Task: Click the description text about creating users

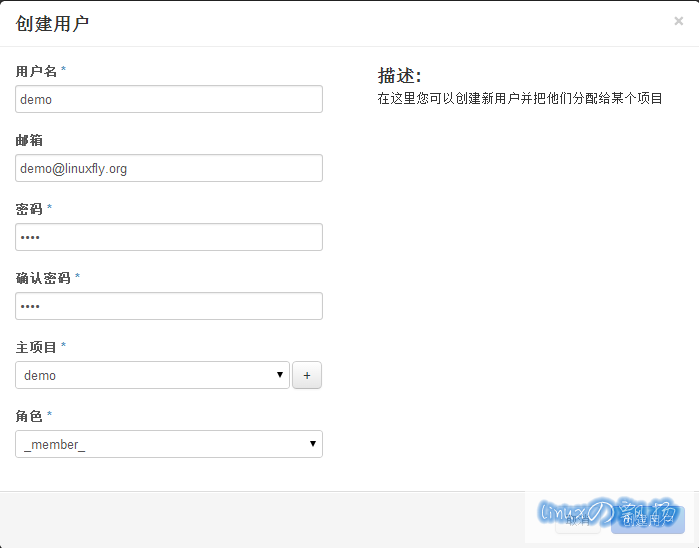Action: (520, 99)
